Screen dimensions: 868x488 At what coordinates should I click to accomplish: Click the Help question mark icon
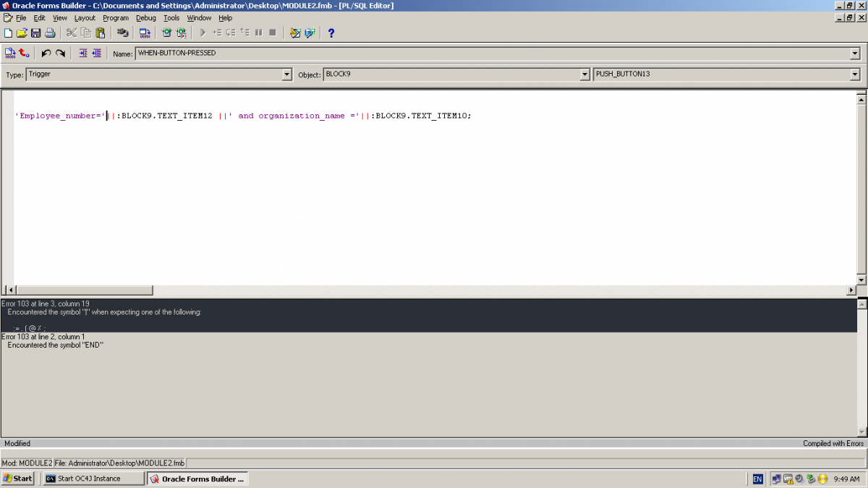pos(331,33)
